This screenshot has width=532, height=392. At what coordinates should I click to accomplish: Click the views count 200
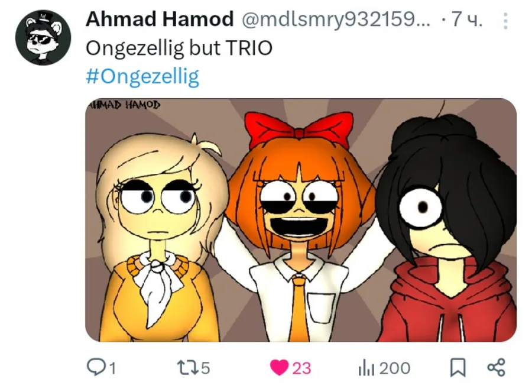point(395,368)
